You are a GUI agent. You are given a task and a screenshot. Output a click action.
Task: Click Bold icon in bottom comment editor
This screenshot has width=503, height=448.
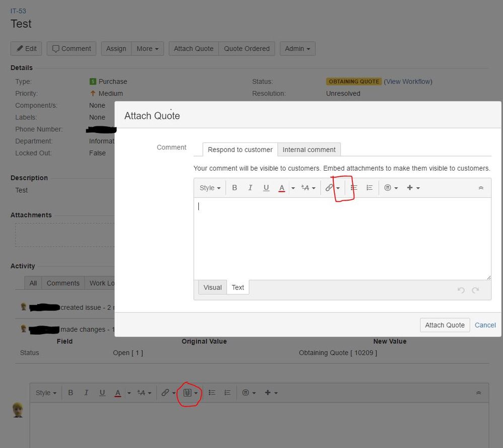pyautogui.click(x=70, y=393)
